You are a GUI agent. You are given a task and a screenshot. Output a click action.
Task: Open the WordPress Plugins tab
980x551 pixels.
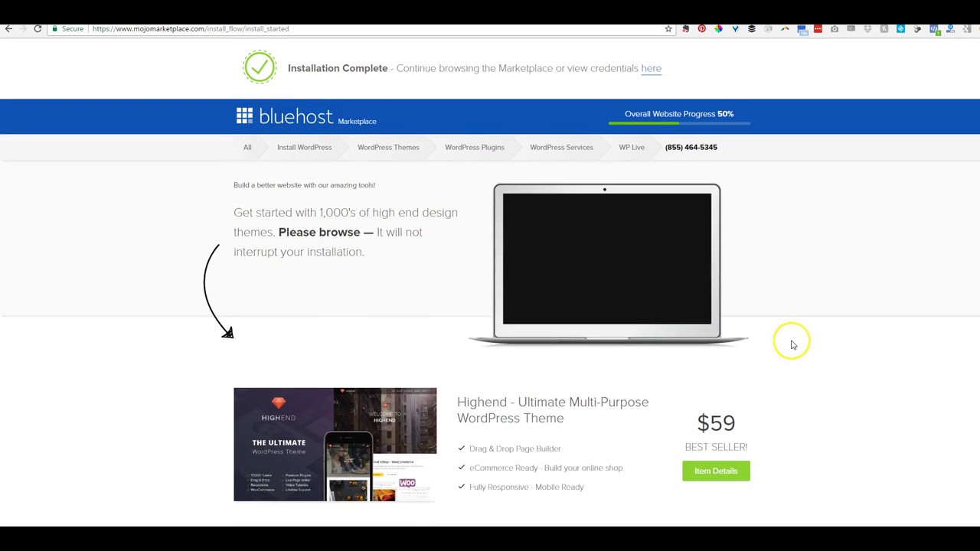[x=475, y=147]
